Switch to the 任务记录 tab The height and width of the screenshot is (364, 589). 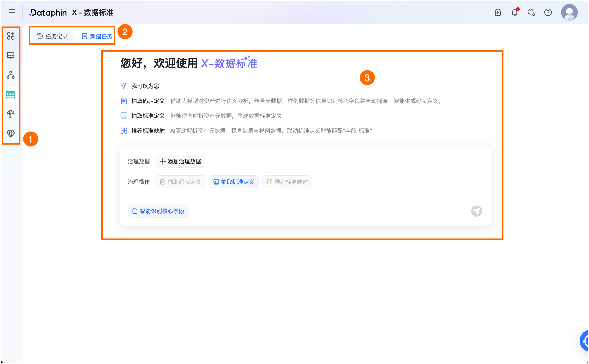(52, 36)
